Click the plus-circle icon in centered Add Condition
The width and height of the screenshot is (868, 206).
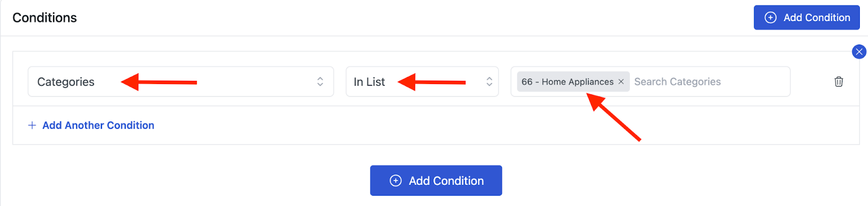click(x=396, y=181)
